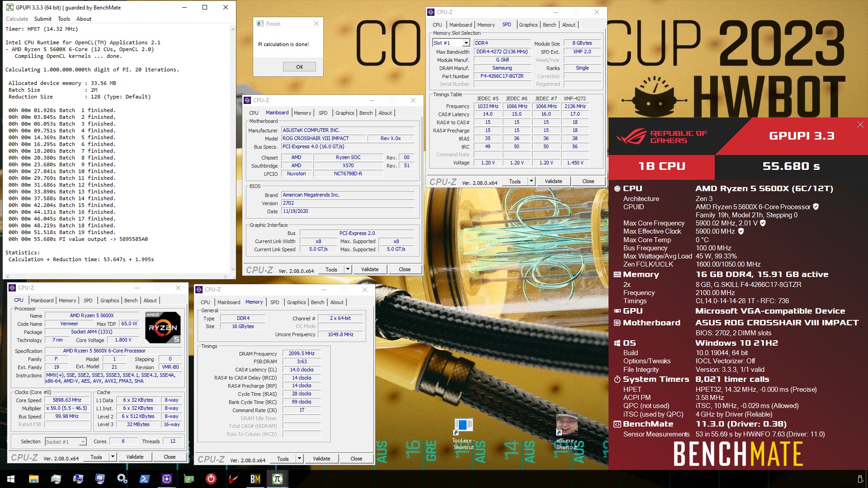Viewport: 868px width, 488px height.
Task: Click the verified shield beside CPUID value
Action: 816,207
